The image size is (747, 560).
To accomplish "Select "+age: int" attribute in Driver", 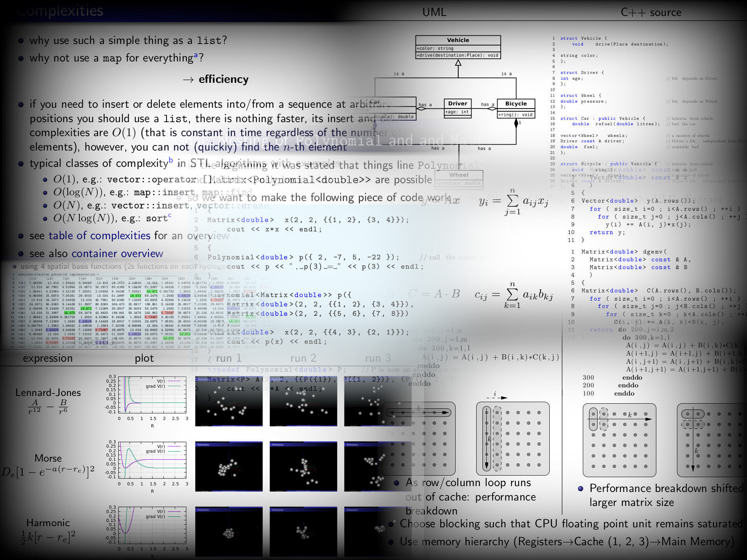I will point(458,112).
